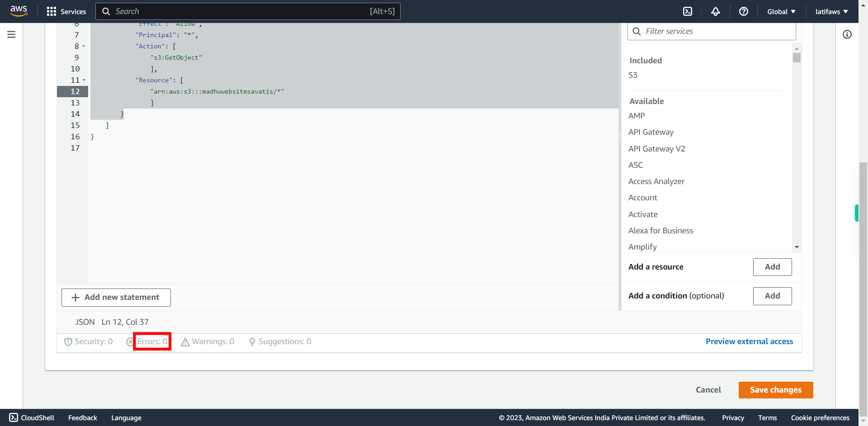Click the services list scrollbar thumb
Image resolution: width=868 pixels, height=426 pixels.
coord(797,57)
